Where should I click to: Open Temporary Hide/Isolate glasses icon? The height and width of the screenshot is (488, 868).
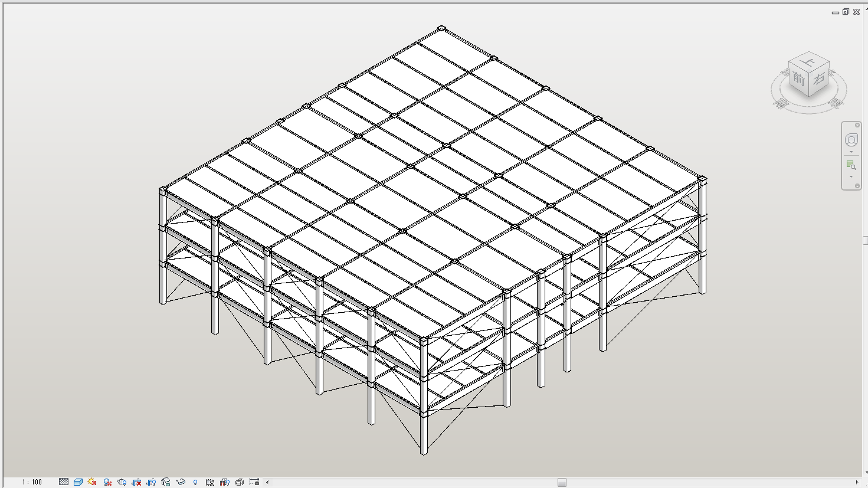click(x=181, y=482)
